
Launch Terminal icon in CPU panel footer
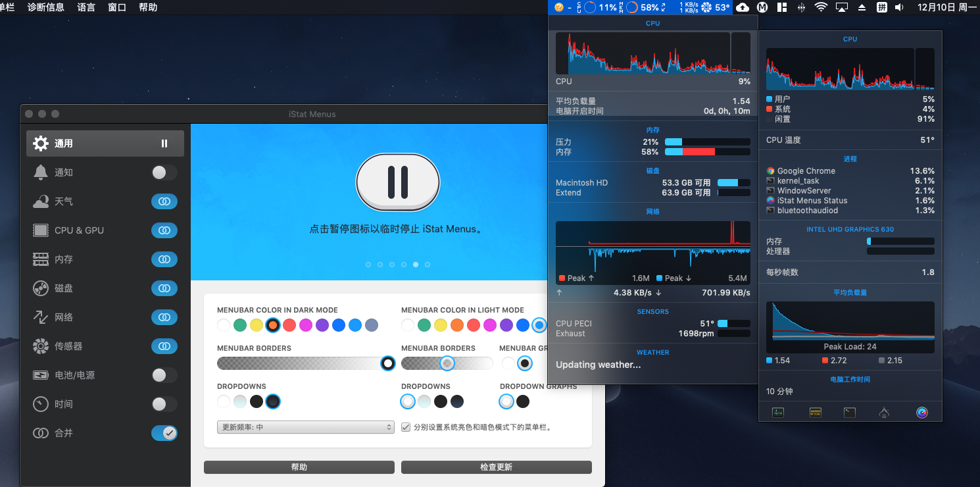850,413
